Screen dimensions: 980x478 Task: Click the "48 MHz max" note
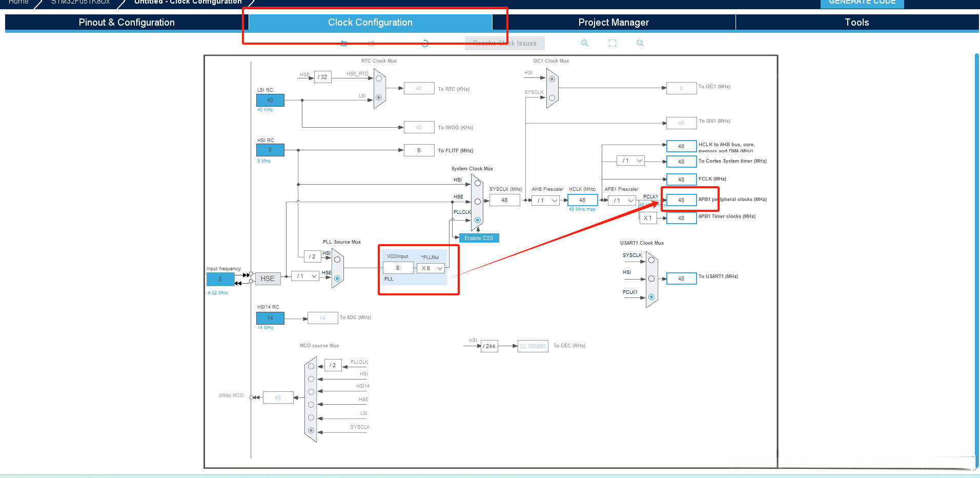(582, 209)
